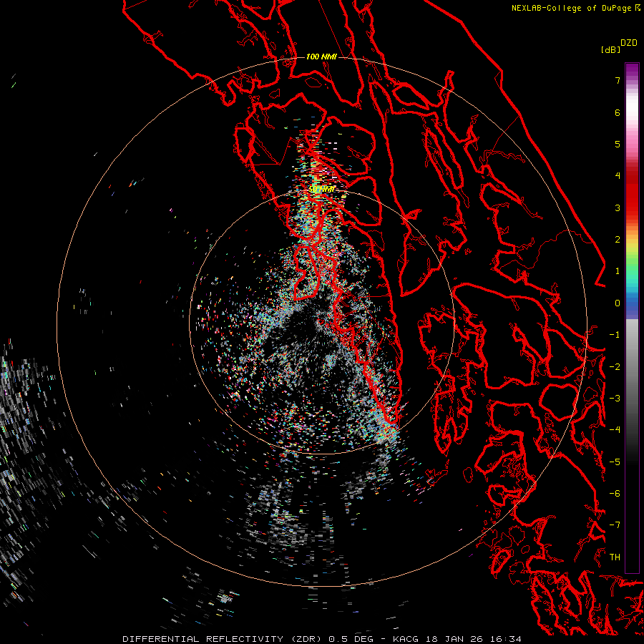Click the 0 value on the color scale
644x644 pixels.
(618, 303)
